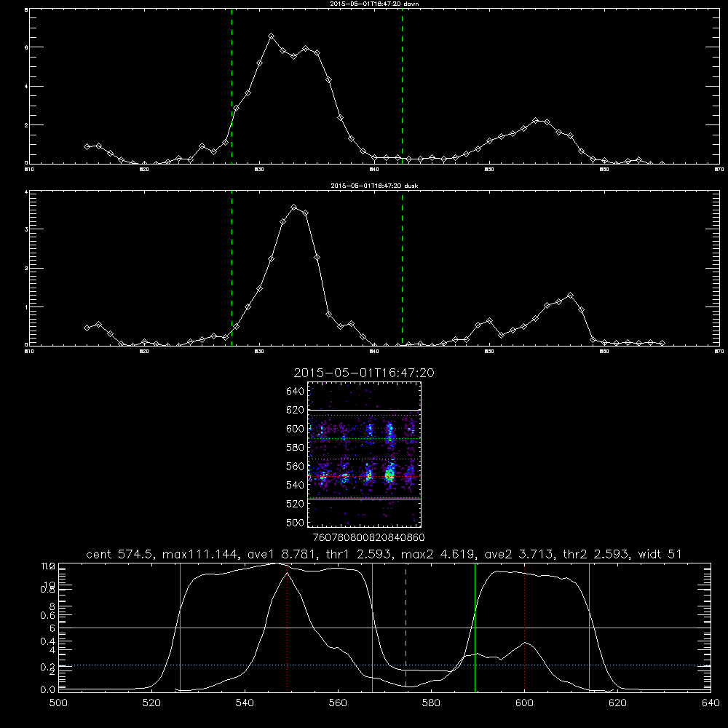Screen dimensions: 728x728
Task: Click the 0.0 label on the profile plot y-axis
Action: pyautogui.click(x=47, y=689)
